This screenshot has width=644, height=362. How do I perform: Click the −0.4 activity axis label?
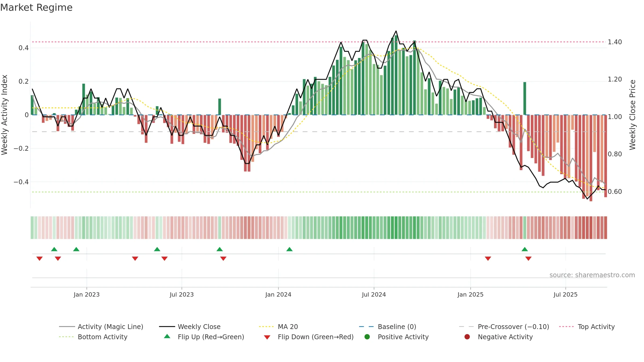(x=21, y=182)
